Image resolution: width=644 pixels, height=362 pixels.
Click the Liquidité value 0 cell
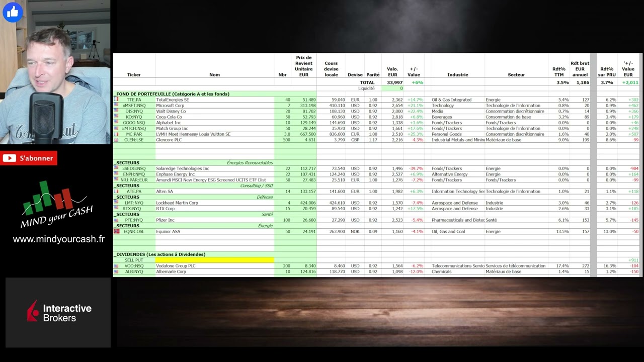(x=392, y=88)
